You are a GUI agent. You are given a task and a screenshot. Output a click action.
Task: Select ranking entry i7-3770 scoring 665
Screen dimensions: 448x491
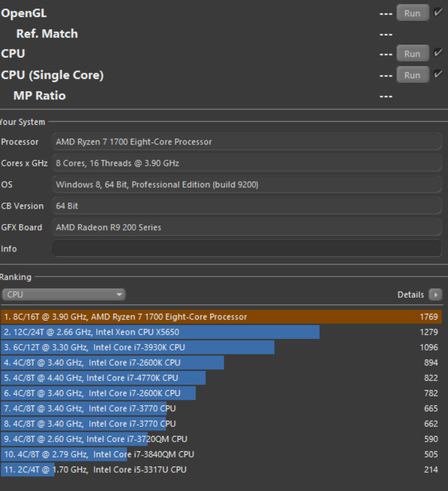pyautogui.click(x=221, y=408)
